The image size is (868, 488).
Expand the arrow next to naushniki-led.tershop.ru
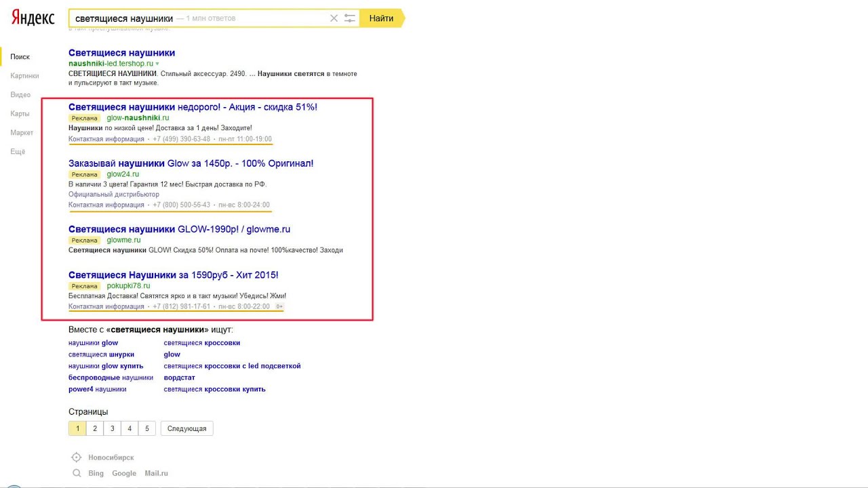pyautogui.click(x=157, y=64)
